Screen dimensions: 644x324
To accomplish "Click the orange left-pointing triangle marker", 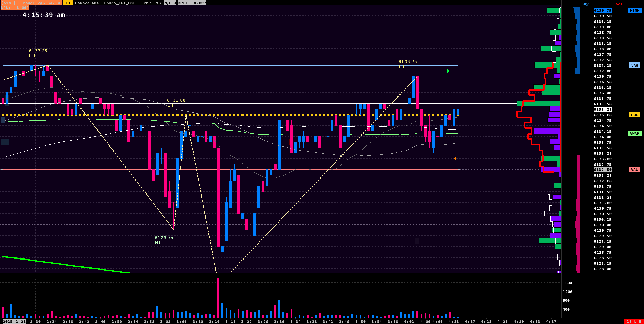I will point(455,158).
